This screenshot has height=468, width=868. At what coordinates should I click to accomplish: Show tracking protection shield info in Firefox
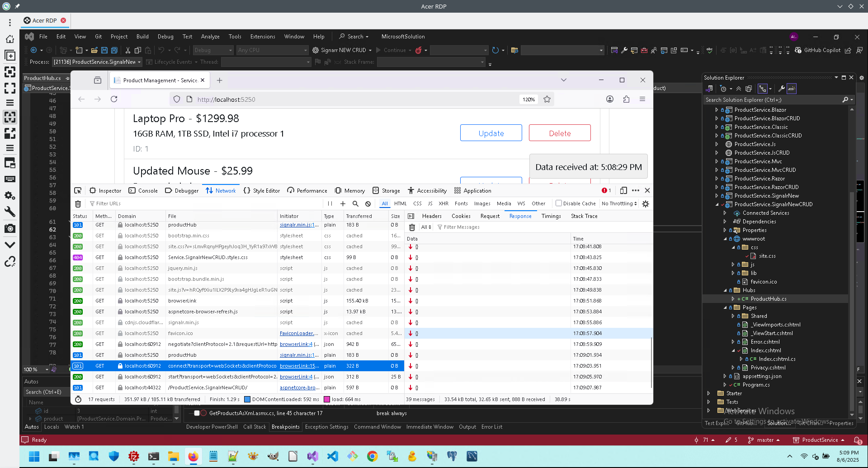177,99
